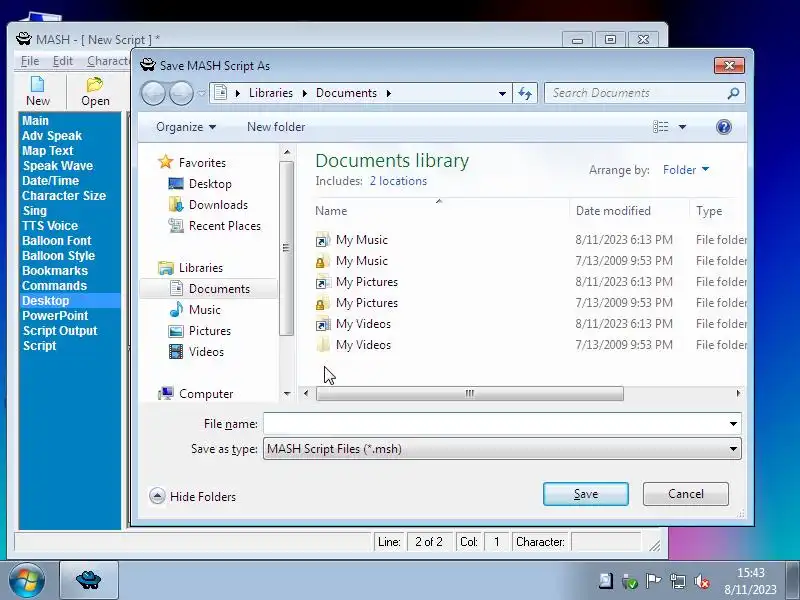
Task: Click the network tray icon
Action: click(678, 581)
